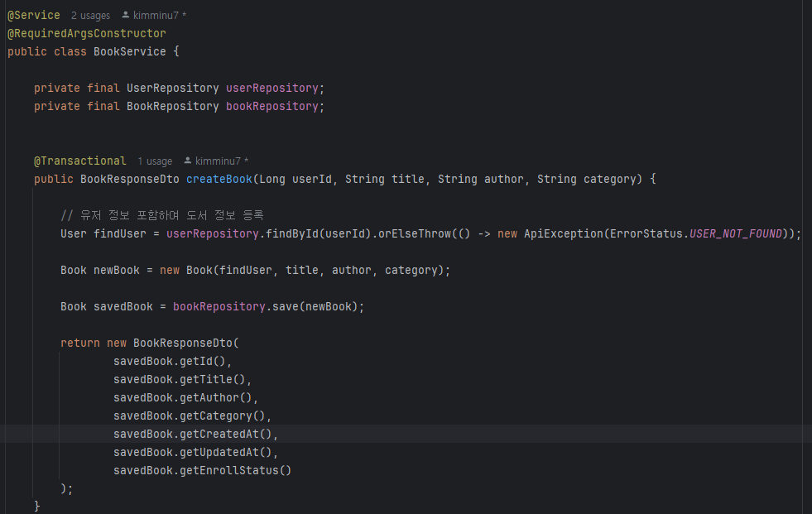
Task: Click the BookRepository type in field declaration
Action: pyautogui.click(x=172, y=107)
